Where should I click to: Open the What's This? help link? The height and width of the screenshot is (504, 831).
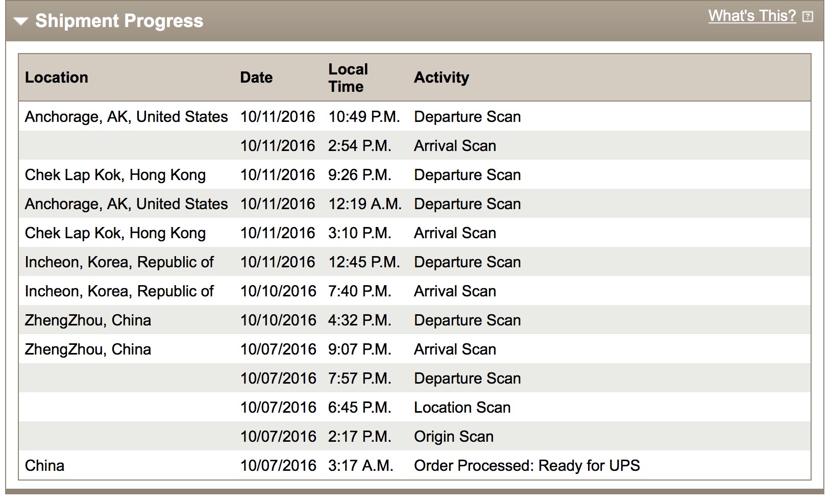[752, 16]
